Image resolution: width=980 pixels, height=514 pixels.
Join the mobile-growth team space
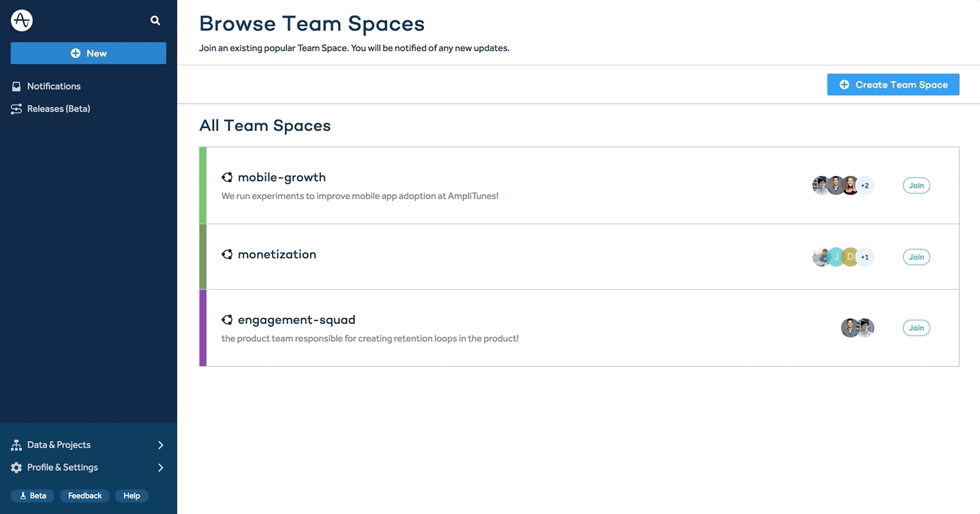click(x=916, y=185)
